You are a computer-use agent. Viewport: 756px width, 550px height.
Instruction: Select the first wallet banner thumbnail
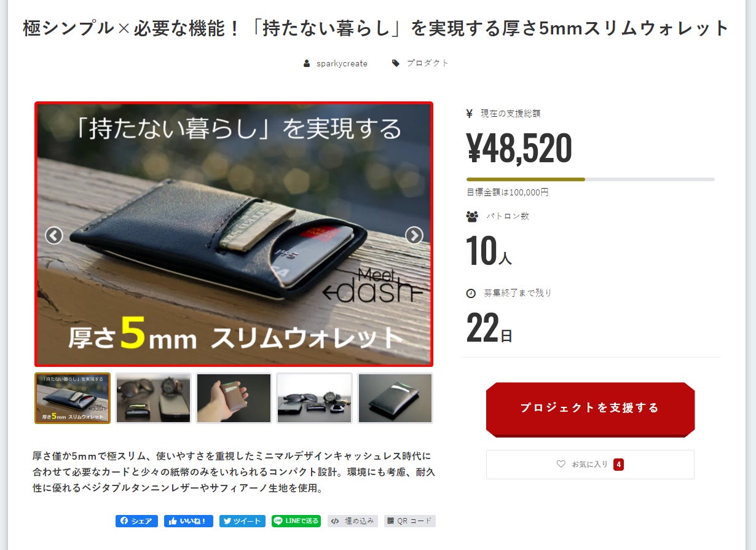(x=73, y=398)
